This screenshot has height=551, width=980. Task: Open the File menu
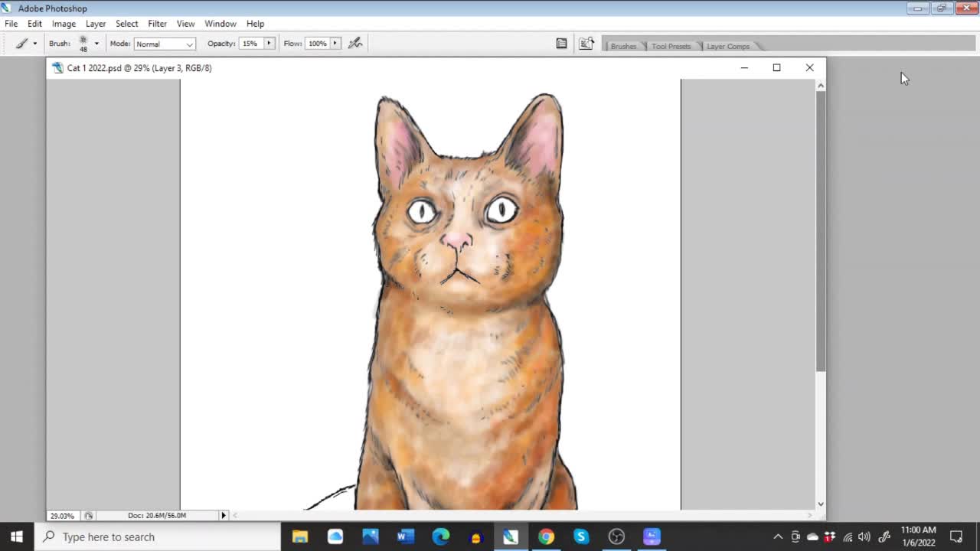11,24
